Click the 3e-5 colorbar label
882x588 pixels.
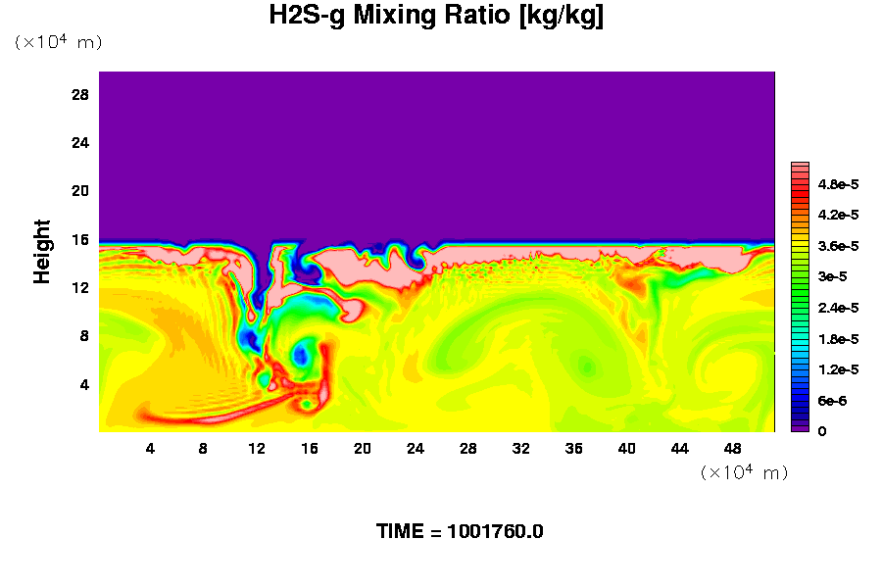click(833, 276)
